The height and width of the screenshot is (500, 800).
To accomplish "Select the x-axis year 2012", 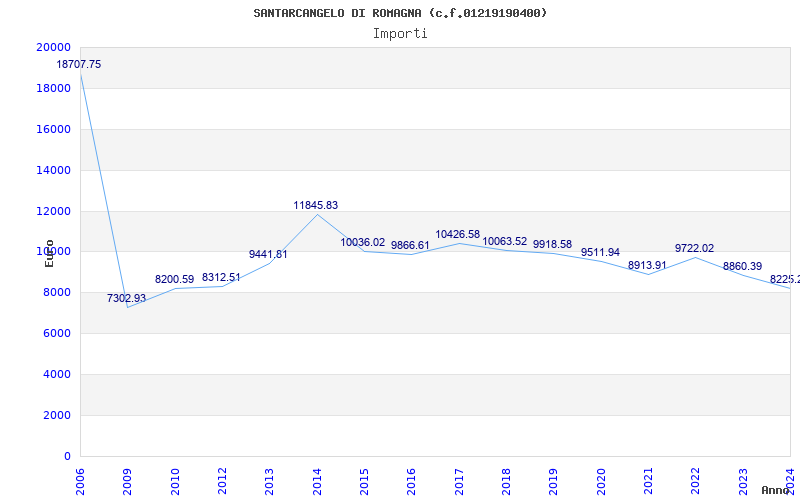I will (x=222, y=481).
